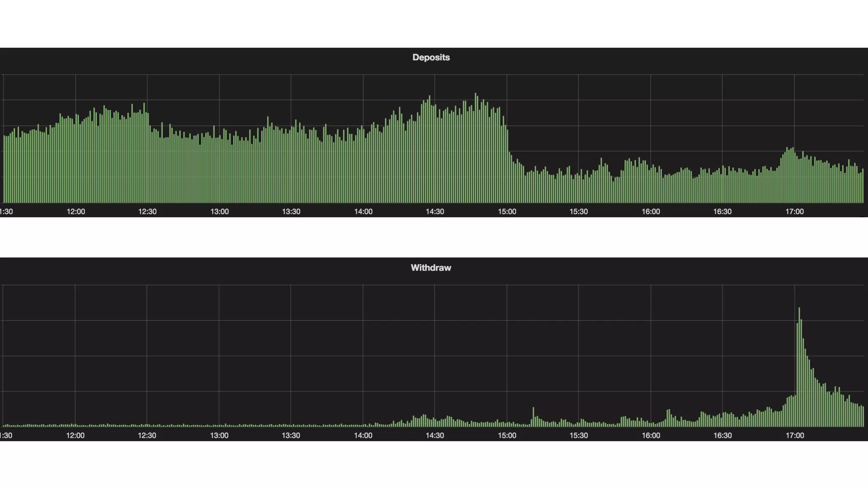Click 15:00 label on Deposits axis
Image resolution: width=868 pixels, height=487 pixels.
[x=507, y=212]
